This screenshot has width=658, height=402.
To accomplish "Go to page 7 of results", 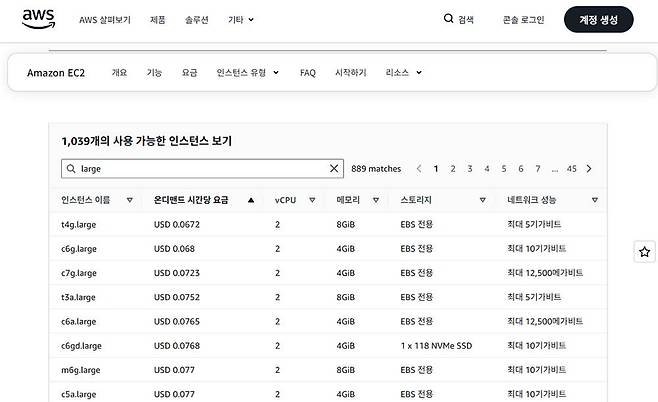I will 538,169.
